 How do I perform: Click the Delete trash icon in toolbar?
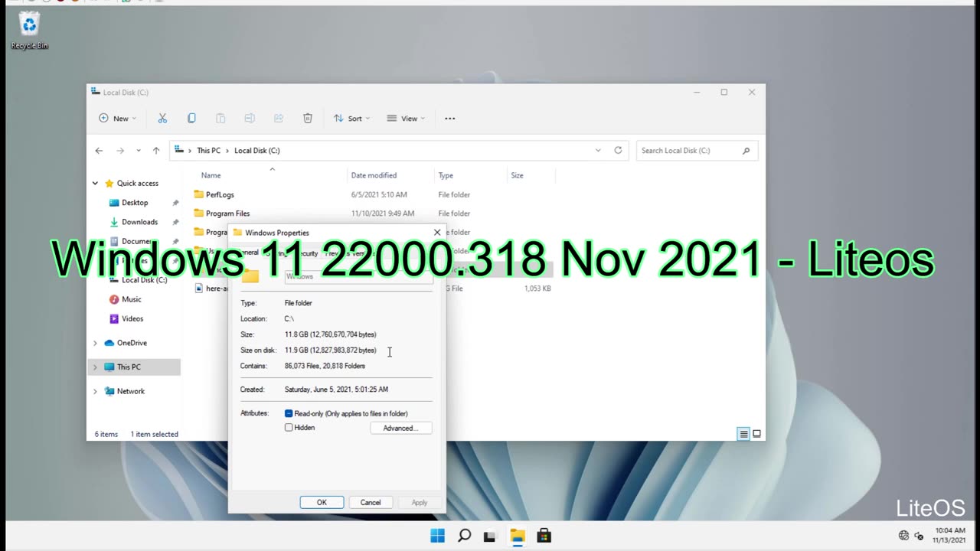click(x=308, y=119)
